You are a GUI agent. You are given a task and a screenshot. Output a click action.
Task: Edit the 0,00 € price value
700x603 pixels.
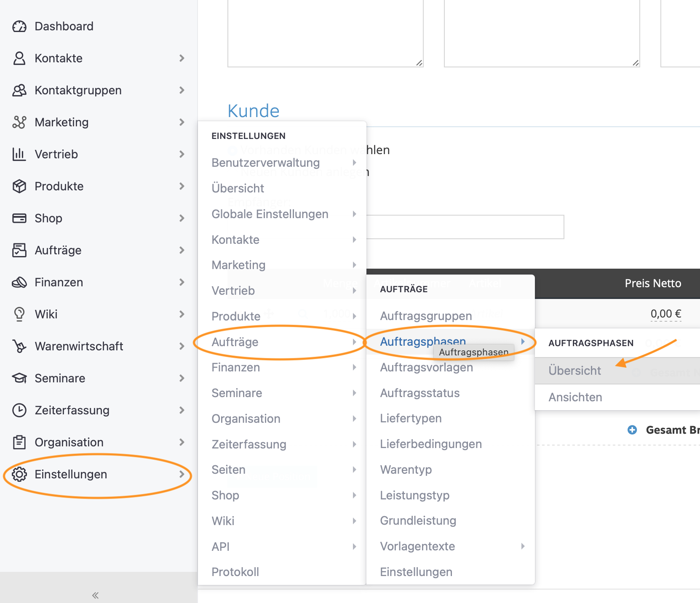point(665,313)
